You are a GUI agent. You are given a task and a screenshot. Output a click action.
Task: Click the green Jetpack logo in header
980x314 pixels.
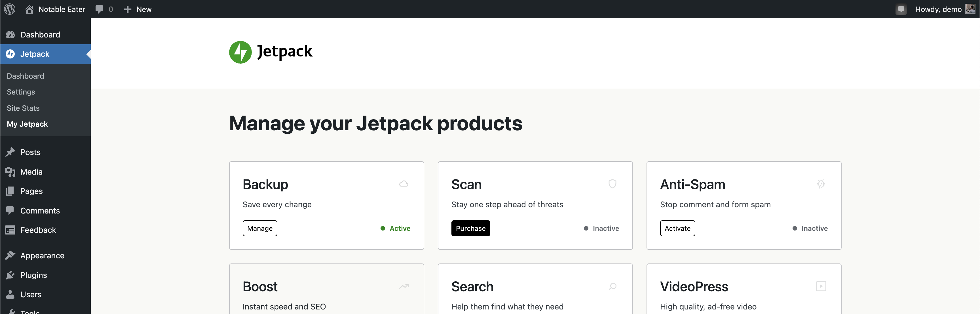pyautogui.click(x=240, y=52)
